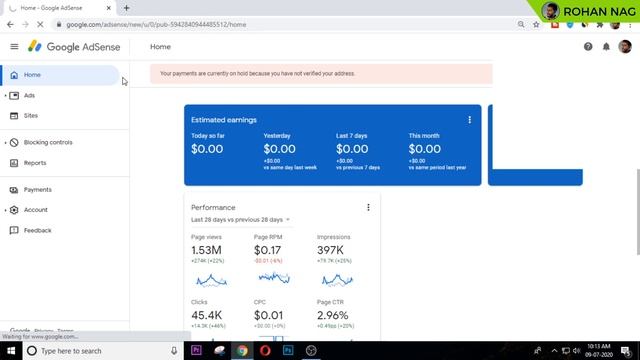Screen dimensions: 640x360
Task: Bookmark this page with the star icon
Action: point(536,24)
